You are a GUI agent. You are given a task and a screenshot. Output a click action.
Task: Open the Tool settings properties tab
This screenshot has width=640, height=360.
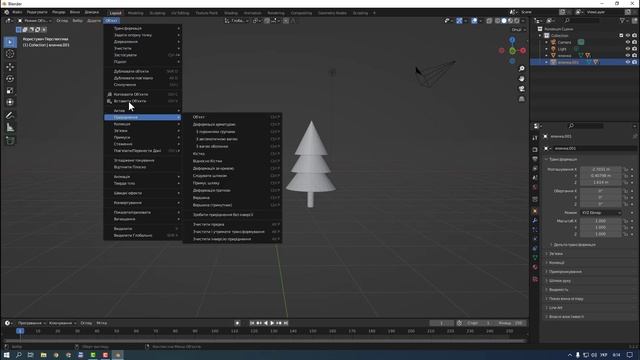click(535, 138)
